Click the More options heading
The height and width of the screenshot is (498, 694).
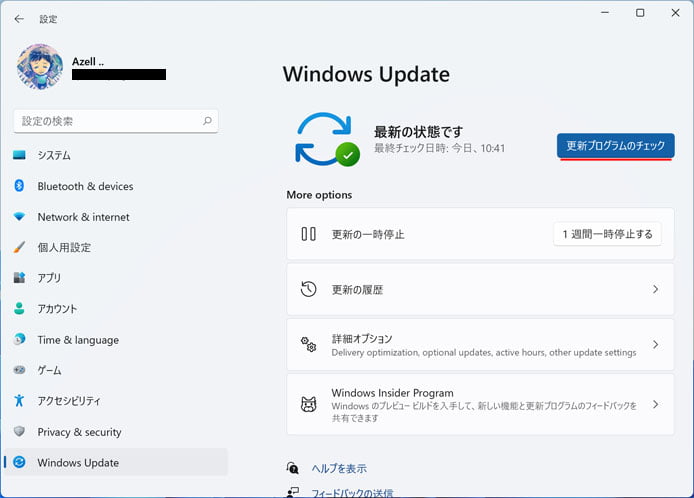click(319, 195)
